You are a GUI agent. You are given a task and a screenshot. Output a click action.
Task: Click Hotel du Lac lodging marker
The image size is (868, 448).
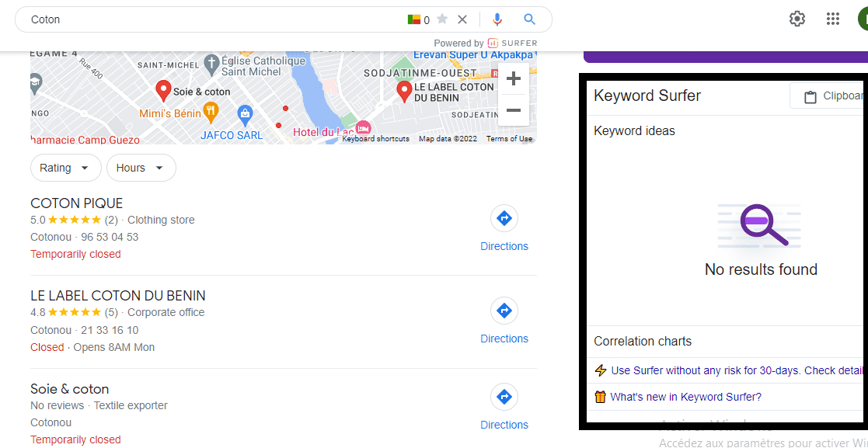coord(363,128)
